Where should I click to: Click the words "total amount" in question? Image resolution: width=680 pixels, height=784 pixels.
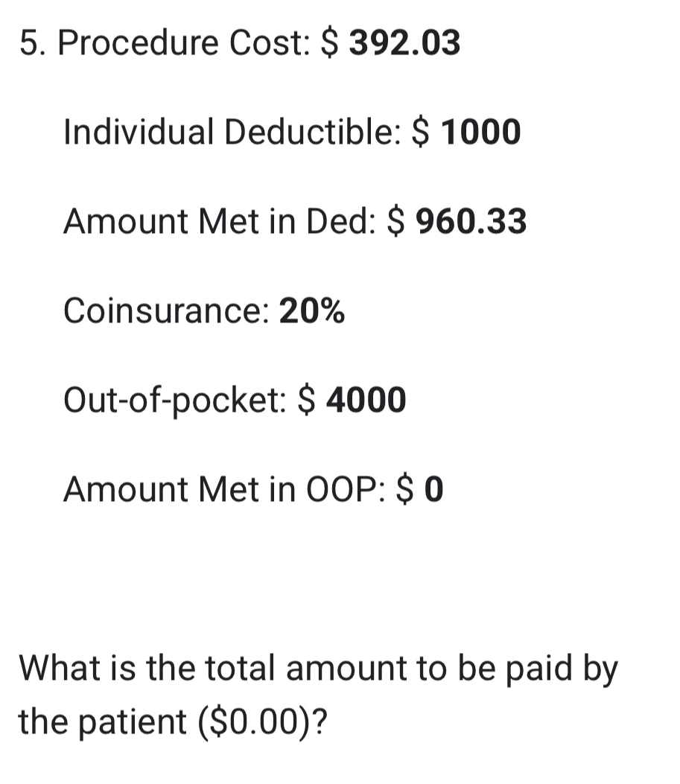pyautogui.click(x=282, y=668)
